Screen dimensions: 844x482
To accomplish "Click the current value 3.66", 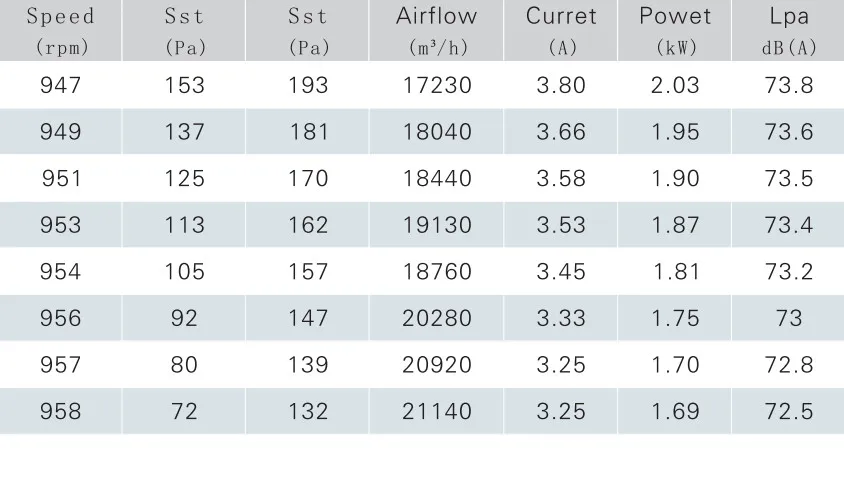I will (561, 132).
